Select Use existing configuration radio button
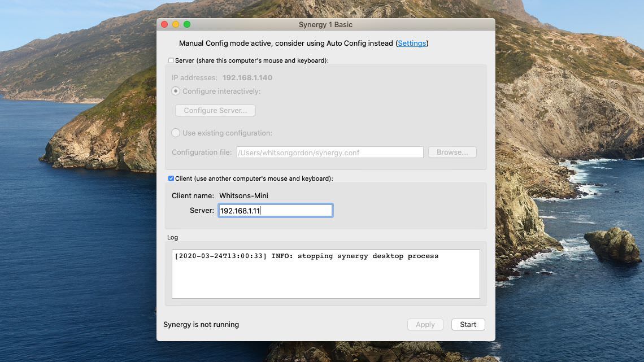Screen dimensions: 644x362 [175, 133]
